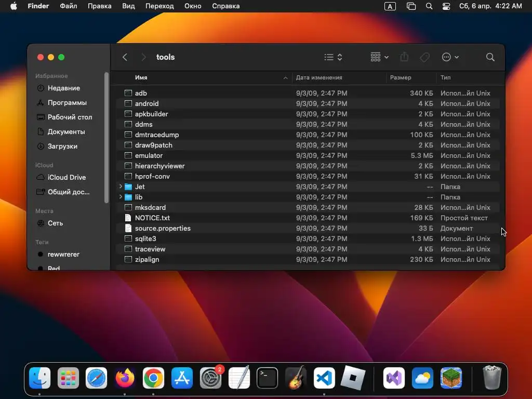Screen dimensions: 532x399
Task: Click the lib folder icon
Action: [x=128, y=197]
